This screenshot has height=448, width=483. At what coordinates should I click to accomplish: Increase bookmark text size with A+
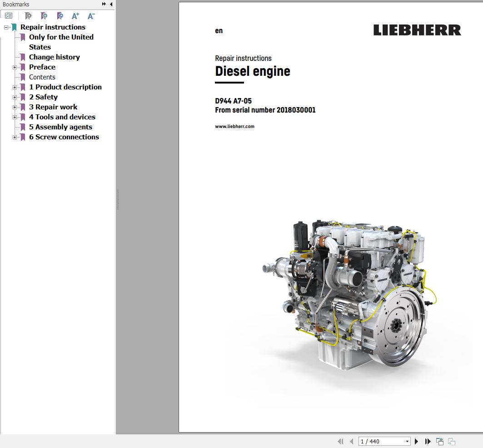pos(75,16)
